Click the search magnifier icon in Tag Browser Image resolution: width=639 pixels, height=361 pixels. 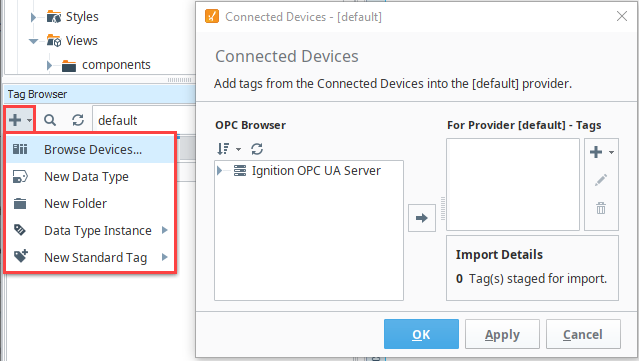click(50, 120)
